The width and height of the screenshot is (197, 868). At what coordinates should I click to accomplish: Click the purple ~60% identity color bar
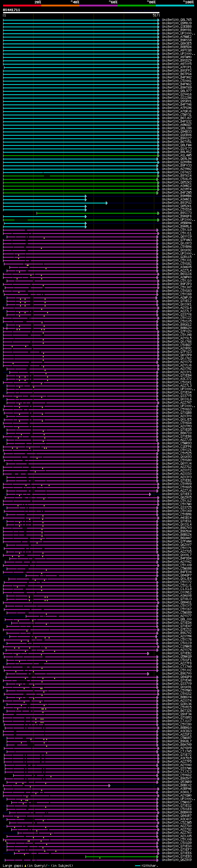pyautogui.click(x=99, y=6)
